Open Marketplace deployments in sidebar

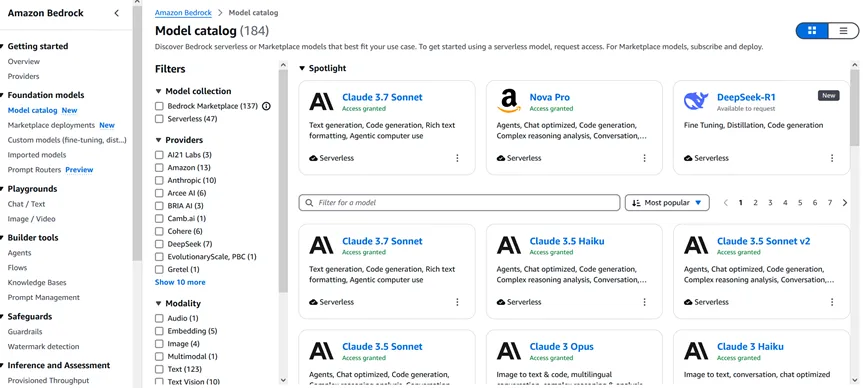pyautogui.click(x=51, y=125)
